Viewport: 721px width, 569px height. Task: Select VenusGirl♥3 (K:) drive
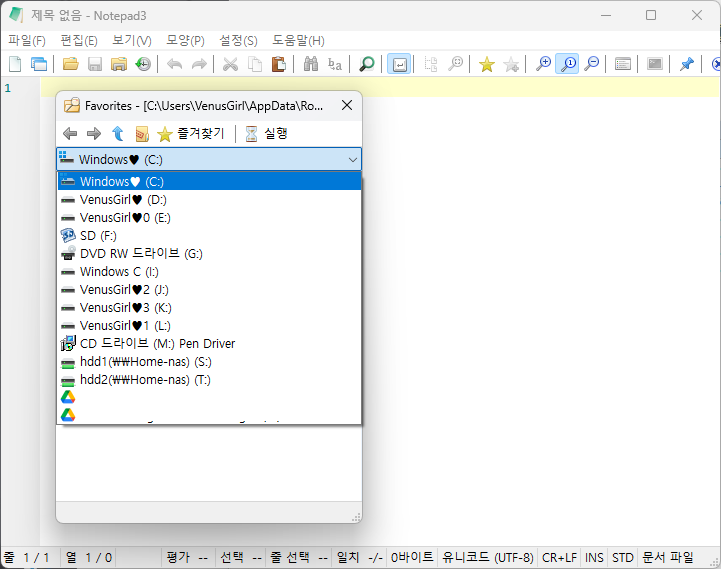pyautogui.click(x=209, y=307)
